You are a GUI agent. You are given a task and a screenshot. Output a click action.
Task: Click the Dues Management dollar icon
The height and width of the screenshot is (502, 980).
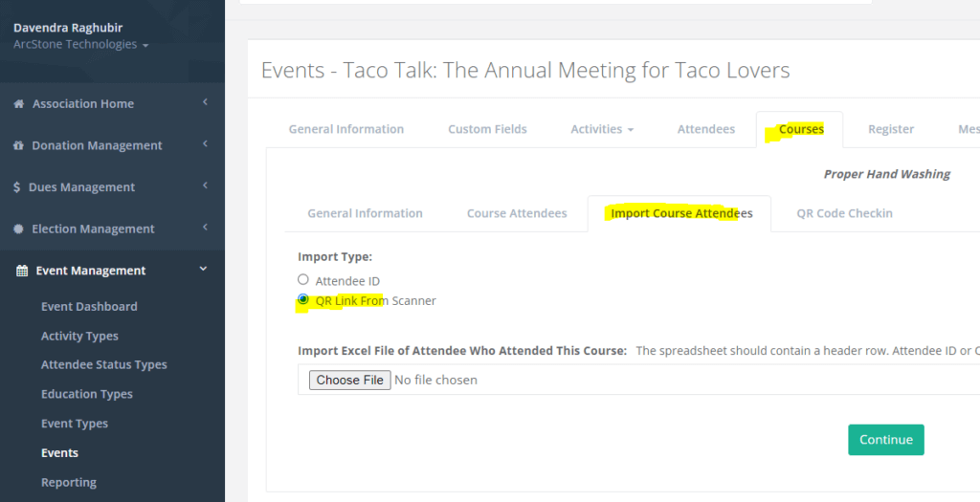click(x=17, y=187)
